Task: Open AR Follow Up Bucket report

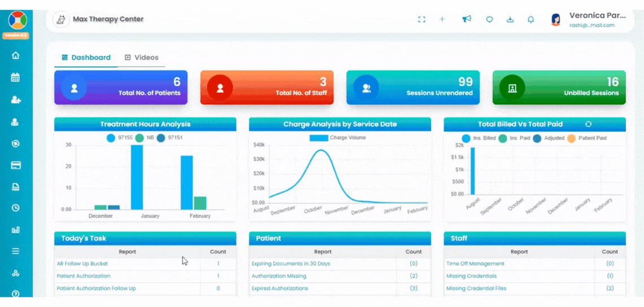Action: (82, 264)
